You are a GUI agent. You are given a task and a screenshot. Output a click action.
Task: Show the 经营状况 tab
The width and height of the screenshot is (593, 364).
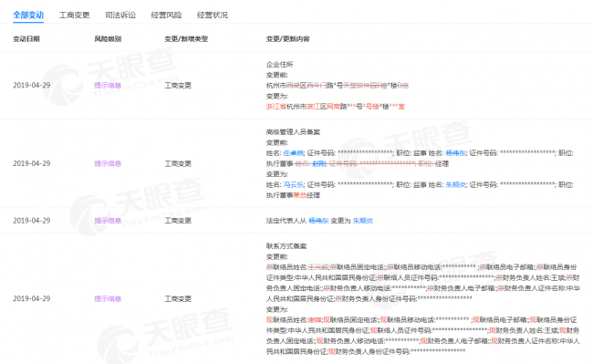[213, 16]
